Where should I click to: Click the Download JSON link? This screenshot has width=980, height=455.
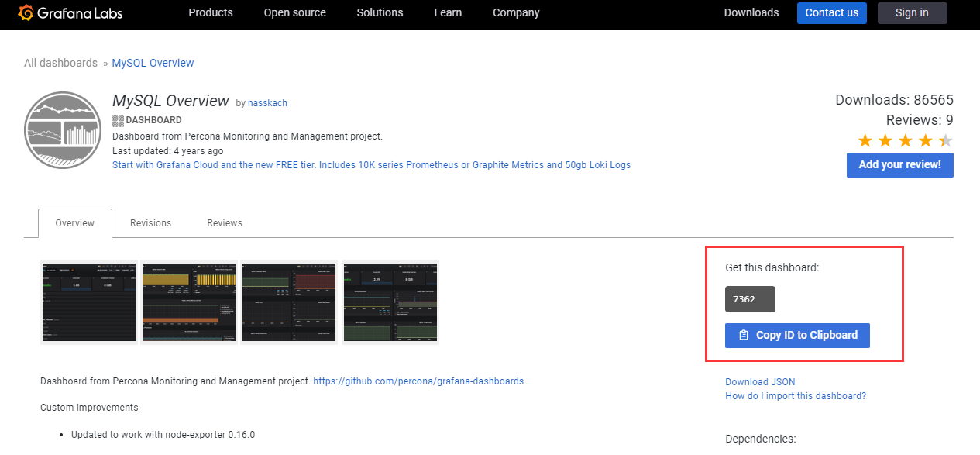[x=760, y=382]
